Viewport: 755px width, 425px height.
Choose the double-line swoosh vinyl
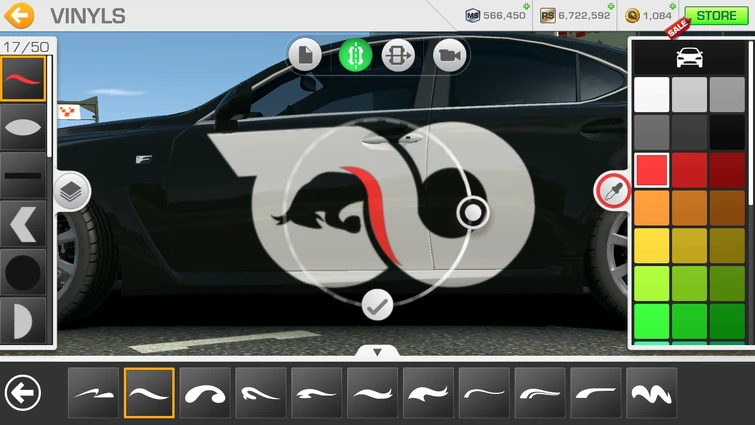click(x=540, y=393)
